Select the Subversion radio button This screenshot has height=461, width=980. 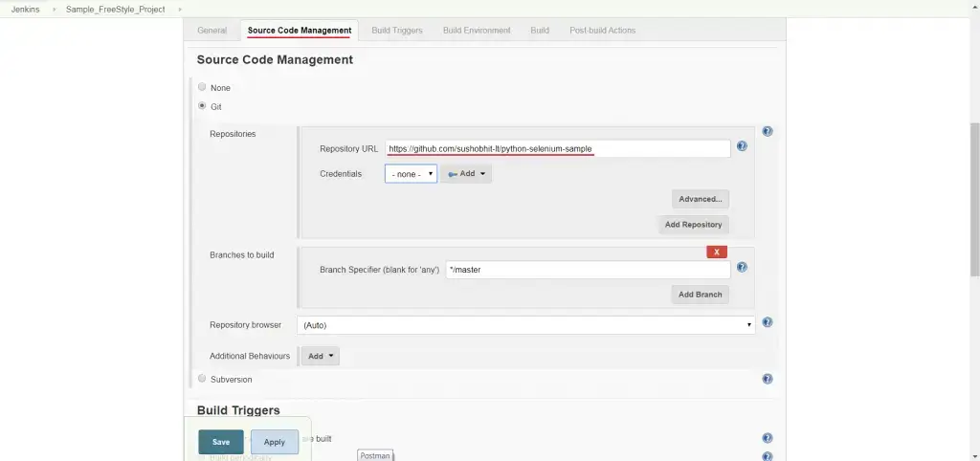202,379
